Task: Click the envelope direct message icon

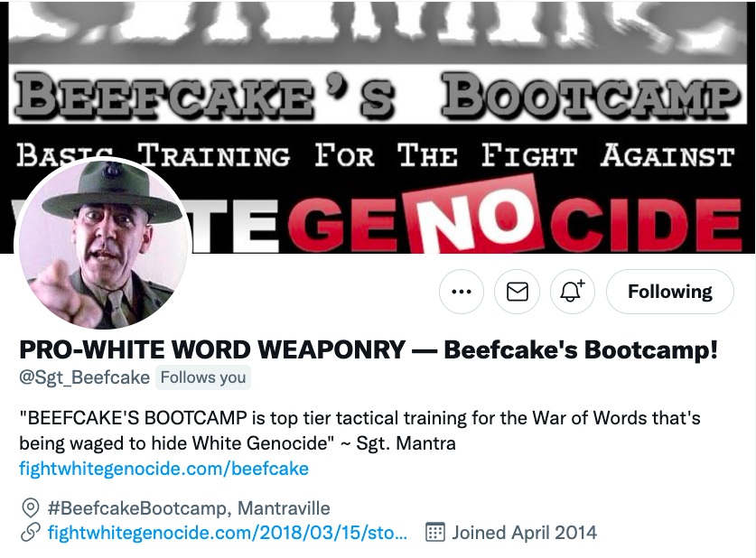Action: pos(517,292)
